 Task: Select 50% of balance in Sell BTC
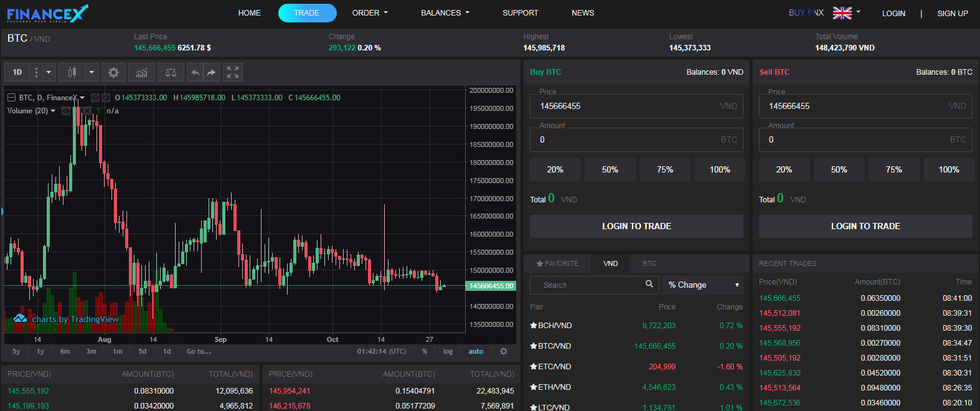click(839, 169)
